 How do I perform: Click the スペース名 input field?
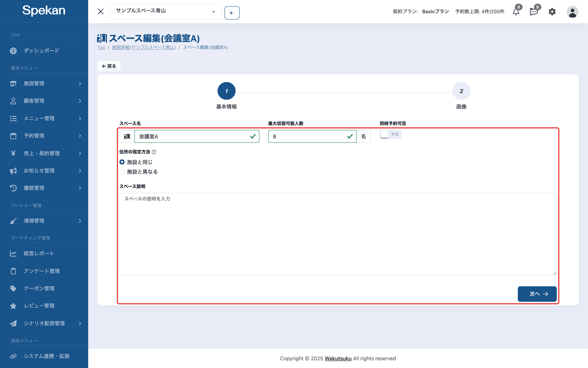[x=197, y=137]
